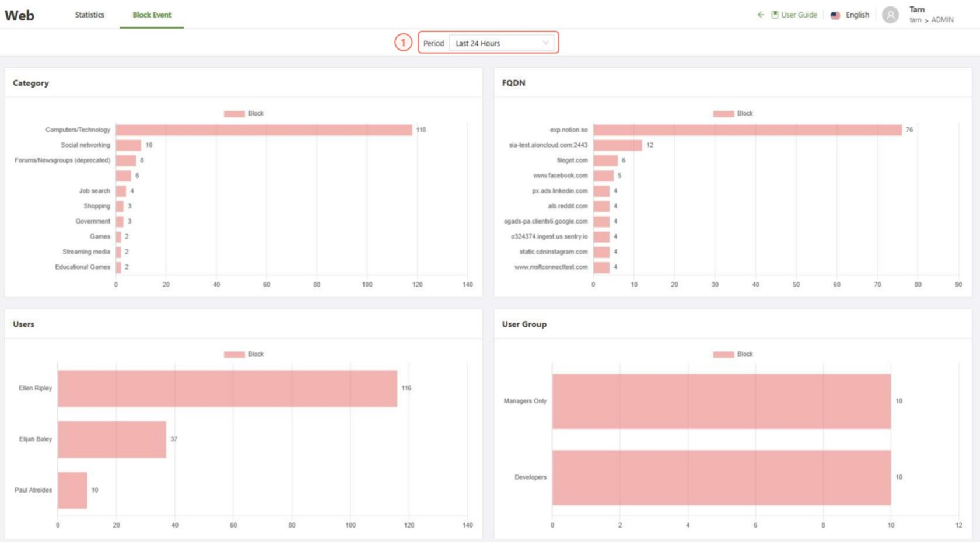Screen dimensions: 980x548
Task: Open the User Guide link
Action: 799,15
